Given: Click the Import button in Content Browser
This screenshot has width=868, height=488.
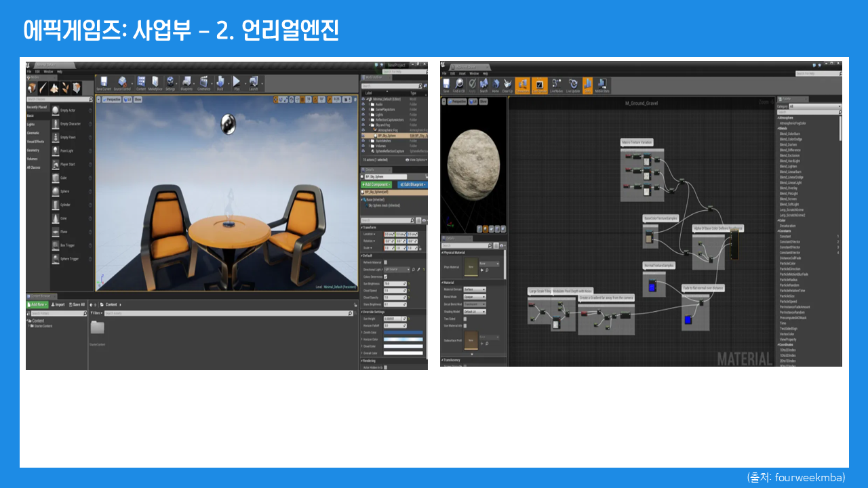Looking at the screenshot, I should click(x=59, y=304).
